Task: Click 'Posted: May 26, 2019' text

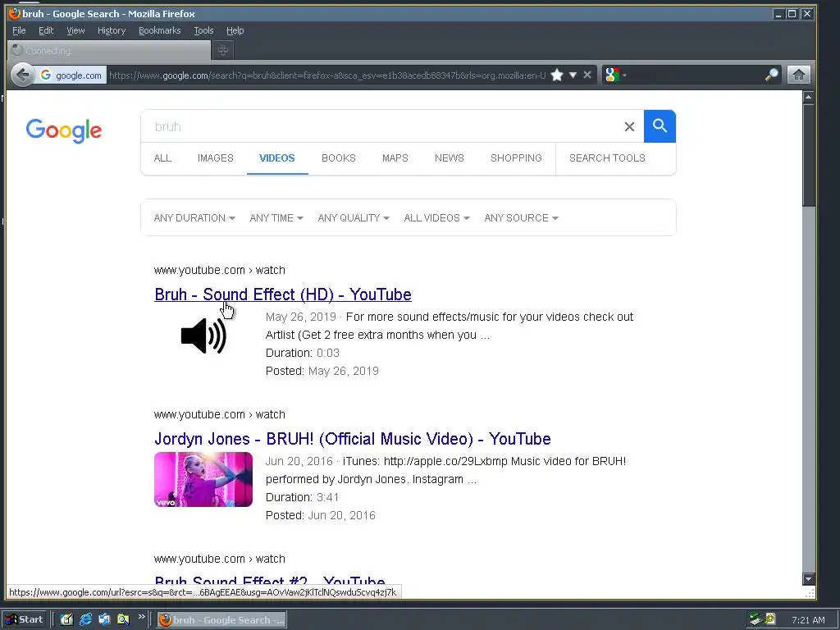Action: click(322, 372)
